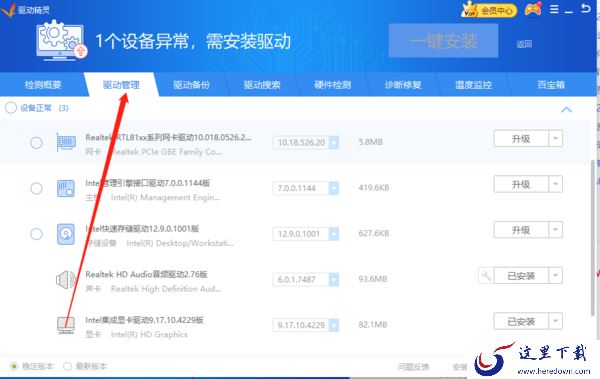600x379 pixels.
Task: Expand arrow next to Intel快速存储 升级 button
Action: click(556, 230)
